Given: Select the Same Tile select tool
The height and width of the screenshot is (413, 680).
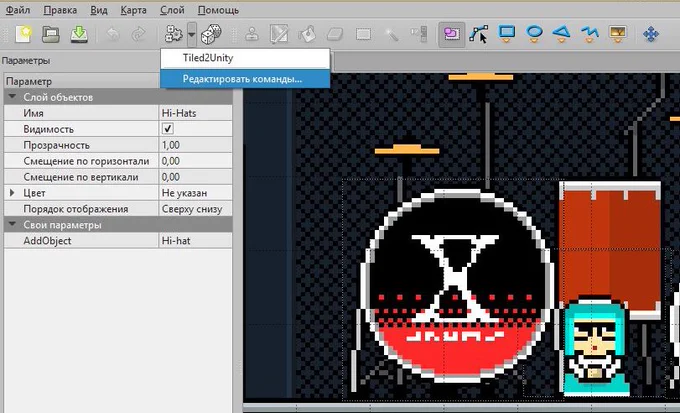Looking at the screenshot, I should (x=419, y=34).
